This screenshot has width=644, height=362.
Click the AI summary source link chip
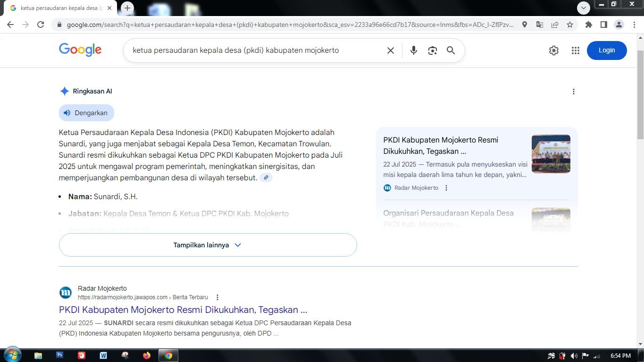click(x=266, y=178)
